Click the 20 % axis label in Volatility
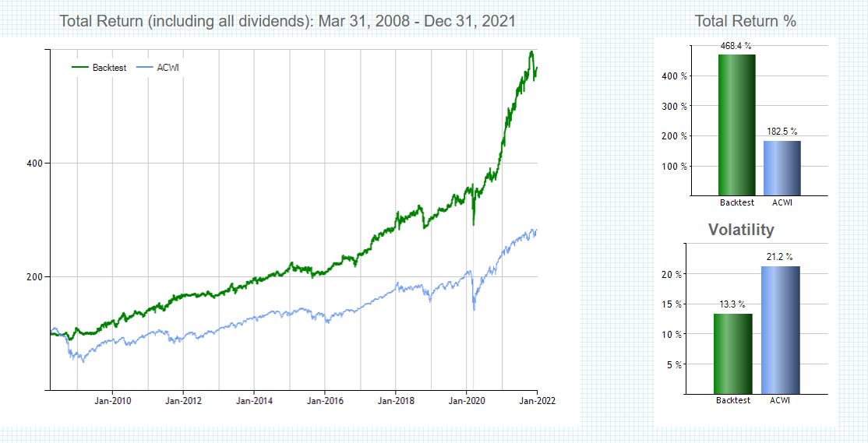868x443 pixels. (x=672, y=274)
